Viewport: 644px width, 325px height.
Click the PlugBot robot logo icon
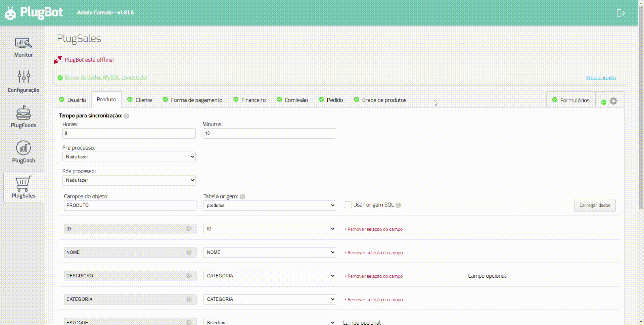pos(10,13)
